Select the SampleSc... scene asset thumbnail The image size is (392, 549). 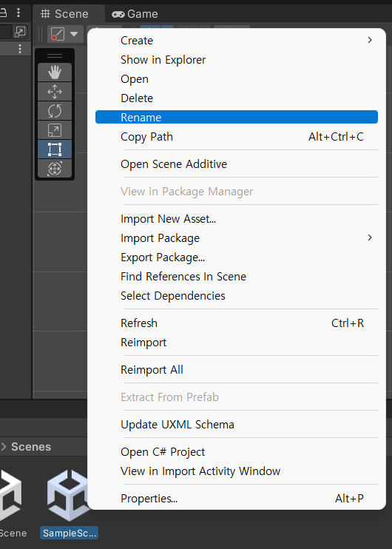tap(68, 495)
